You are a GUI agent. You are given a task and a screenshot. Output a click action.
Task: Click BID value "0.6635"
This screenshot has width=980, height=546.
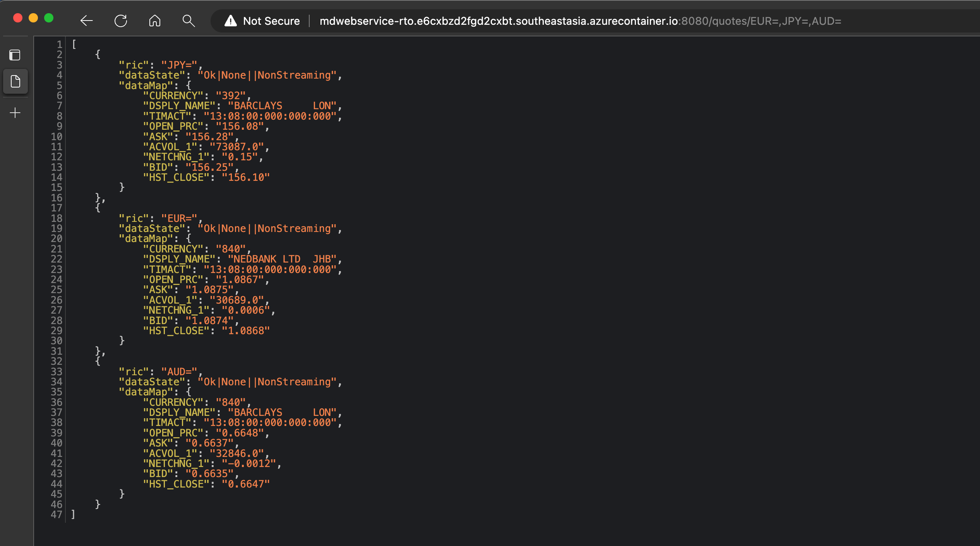coord(210,474)
